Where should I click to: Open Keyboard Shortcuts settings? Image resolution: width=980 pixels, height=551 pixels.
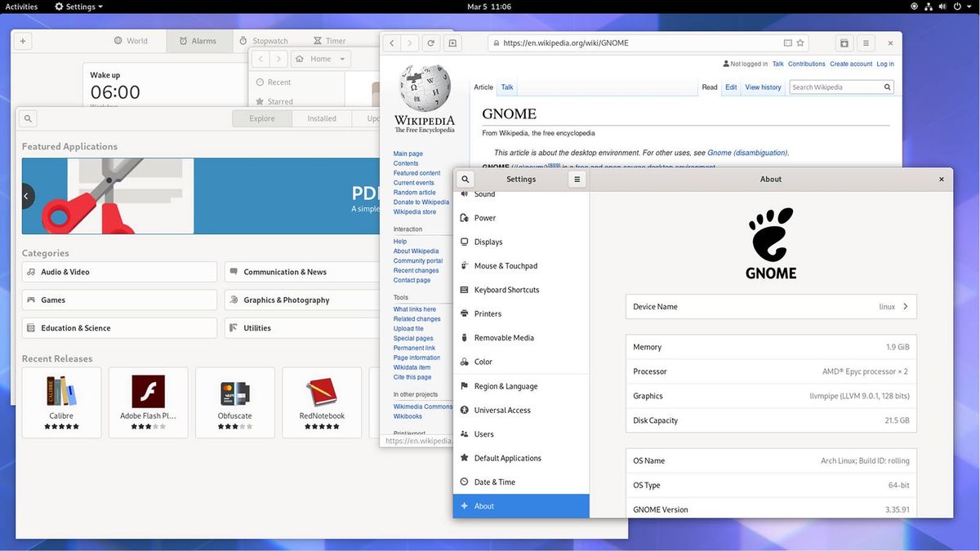click(x=521, y=290)
